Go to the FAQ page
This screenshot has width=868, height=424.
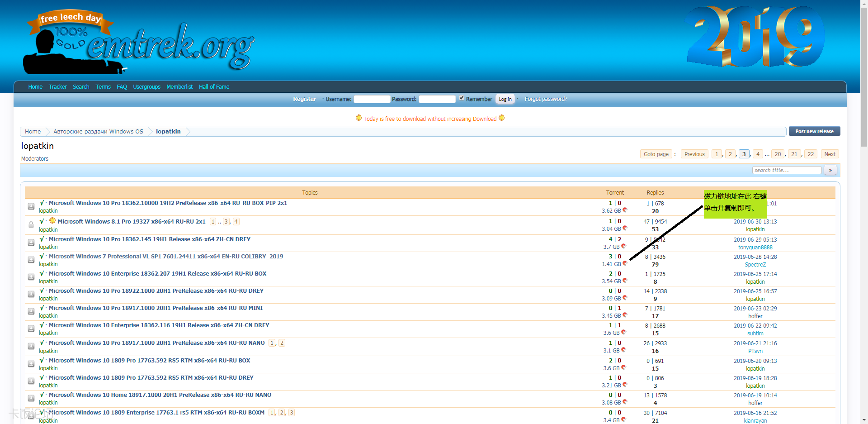tap(122, 87)
